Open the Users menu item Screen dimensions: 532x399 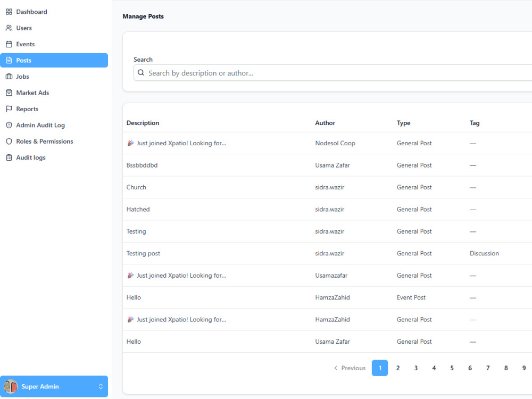(x=54, y=28)
